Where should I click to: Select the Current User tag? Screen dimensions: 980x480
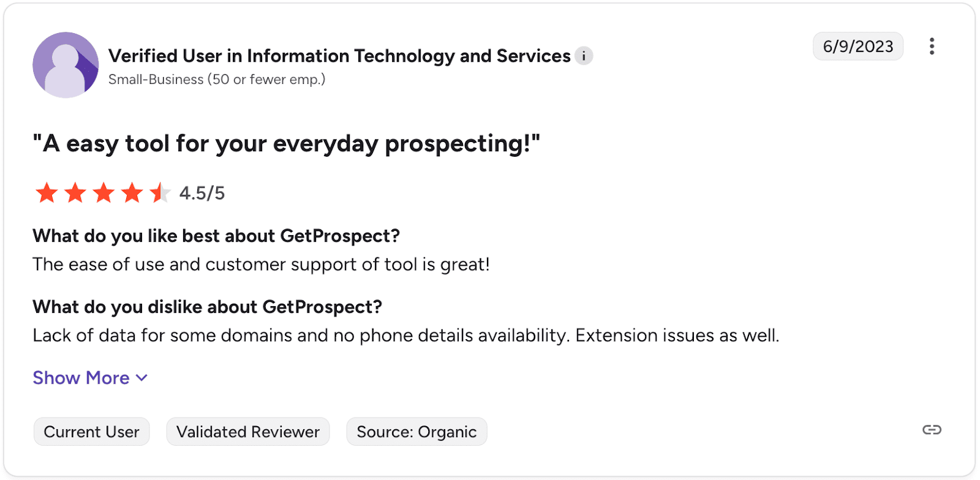tap(92, 432)
